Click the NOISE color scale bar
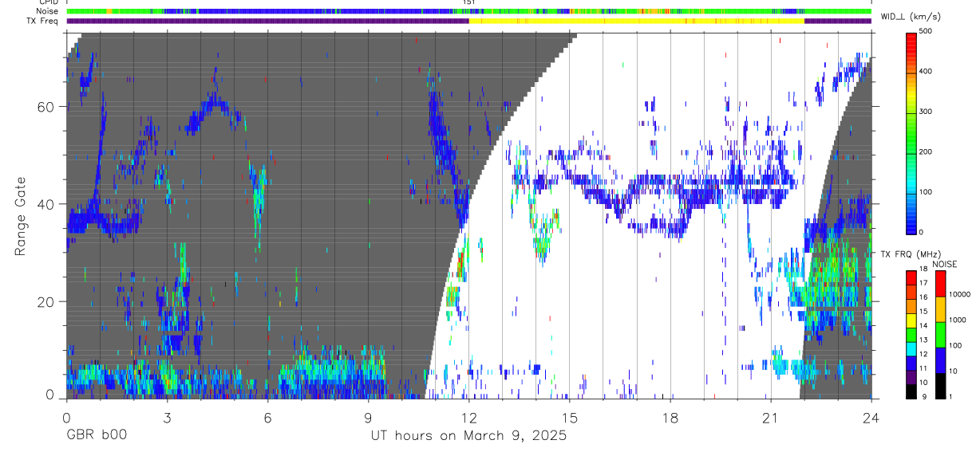Image resolution: width=980 pixels, height=452 pixels. [x=940, y=334]
